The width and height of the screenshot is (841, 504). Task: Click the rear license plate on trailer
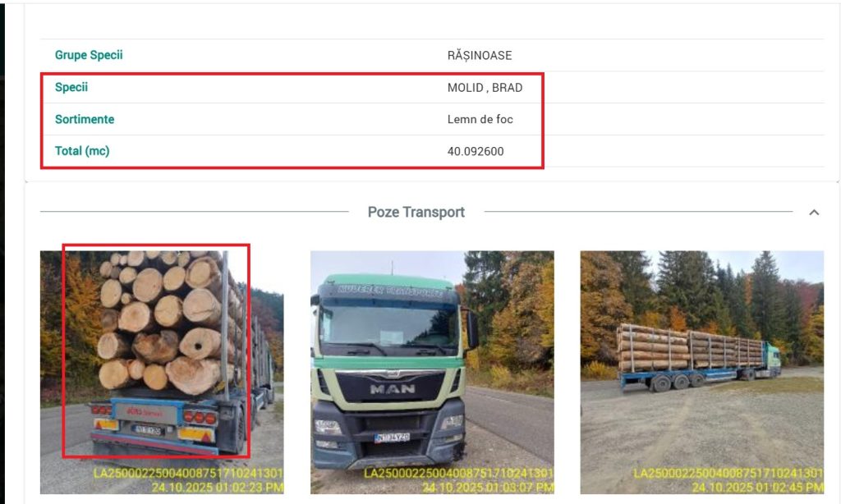pyautogui.click(x=148, y=429)
